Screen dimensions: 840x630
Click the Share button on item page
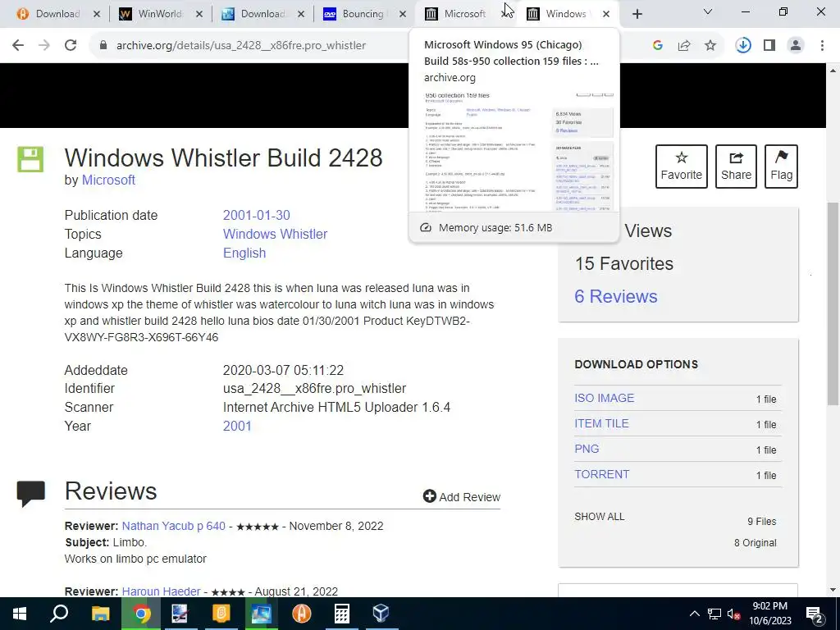click(736, 166)
